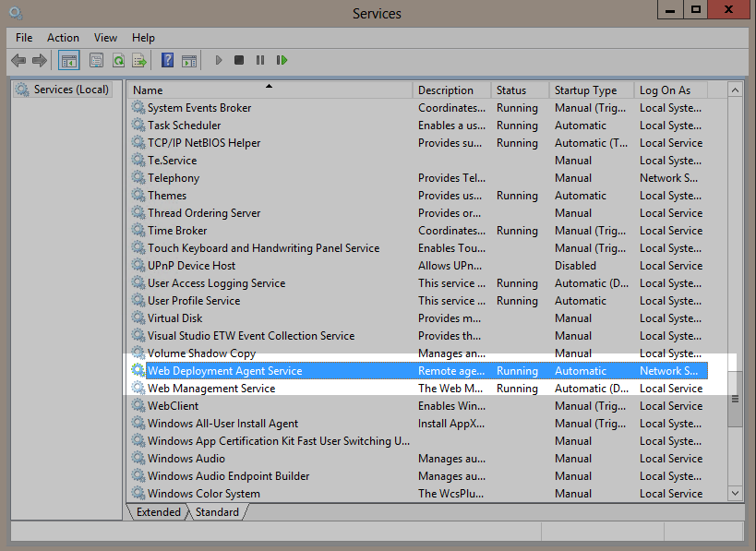The image size is (756, 551).
Task: Click Disabled startup type of UPnP Device Host
Action: 575,265
